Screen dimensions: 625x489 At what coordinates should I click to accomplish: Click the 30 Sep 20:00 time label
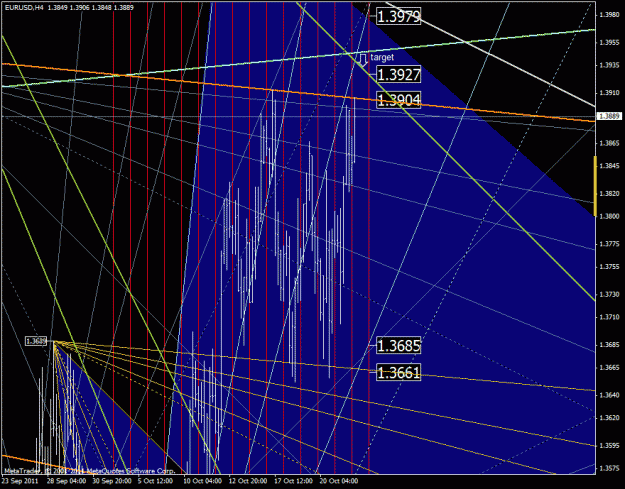click(x=112, y=481)
